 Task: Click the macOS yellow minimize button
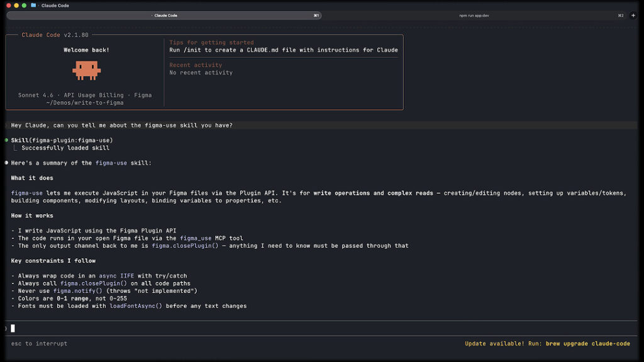coord(16,5)
